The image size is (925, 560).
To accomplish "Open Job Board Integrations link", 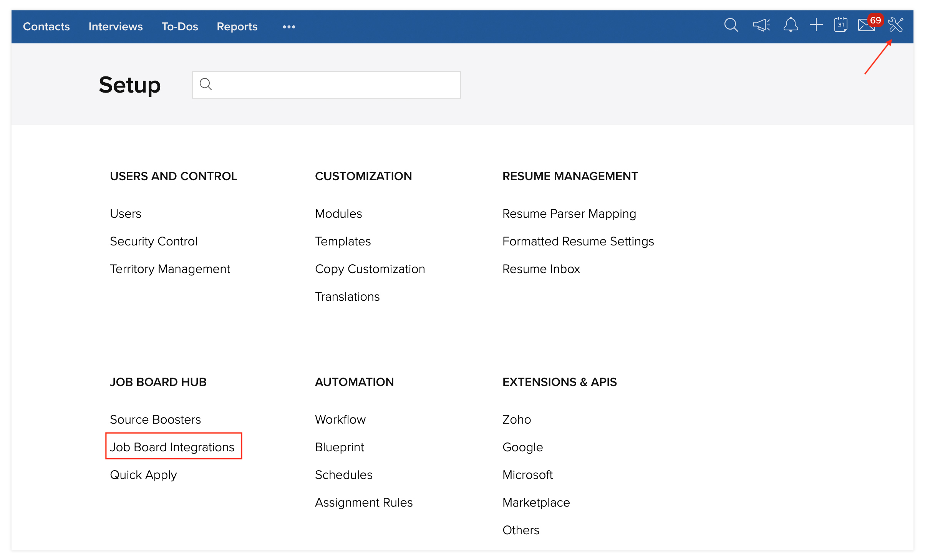I will click(172, 447).
